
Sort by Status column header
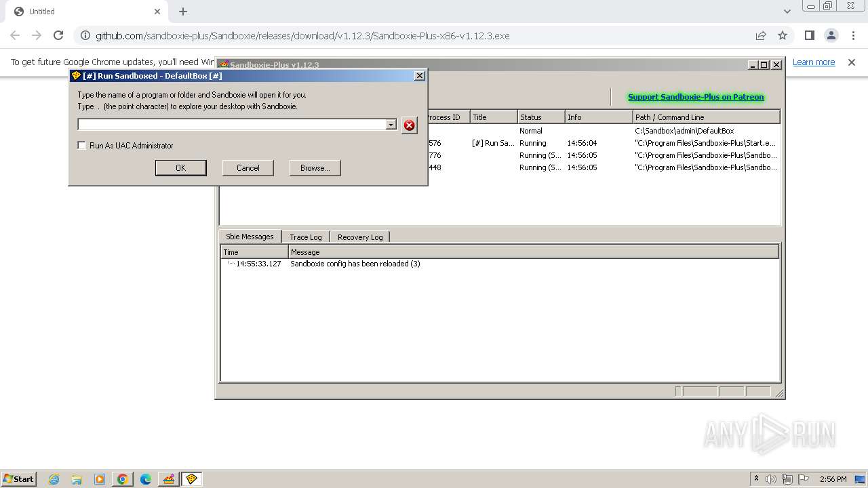pos(541,117)
